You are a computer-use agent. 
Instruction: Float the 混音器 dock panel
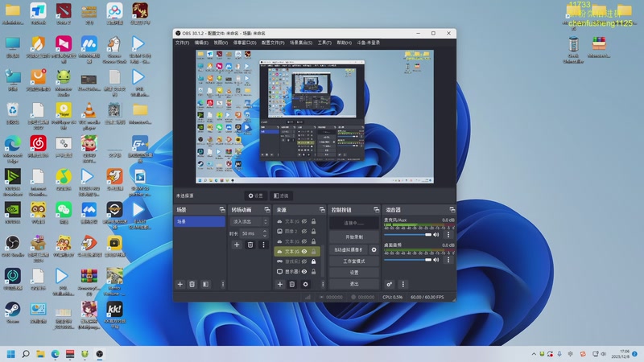pyautogui.click(x=452, y=210)
